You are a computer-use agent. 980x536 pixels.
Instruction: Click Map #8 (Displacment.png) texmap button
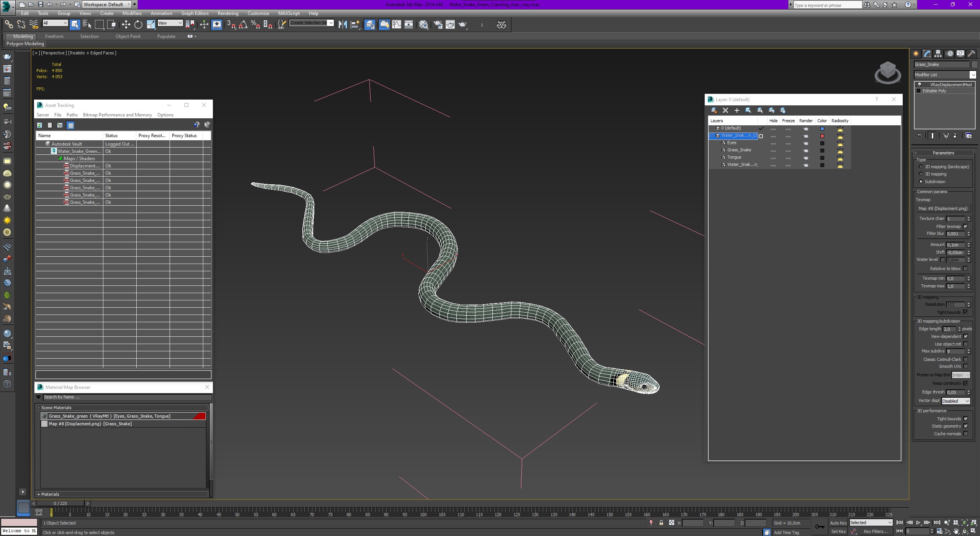click(x=943, y=208)
